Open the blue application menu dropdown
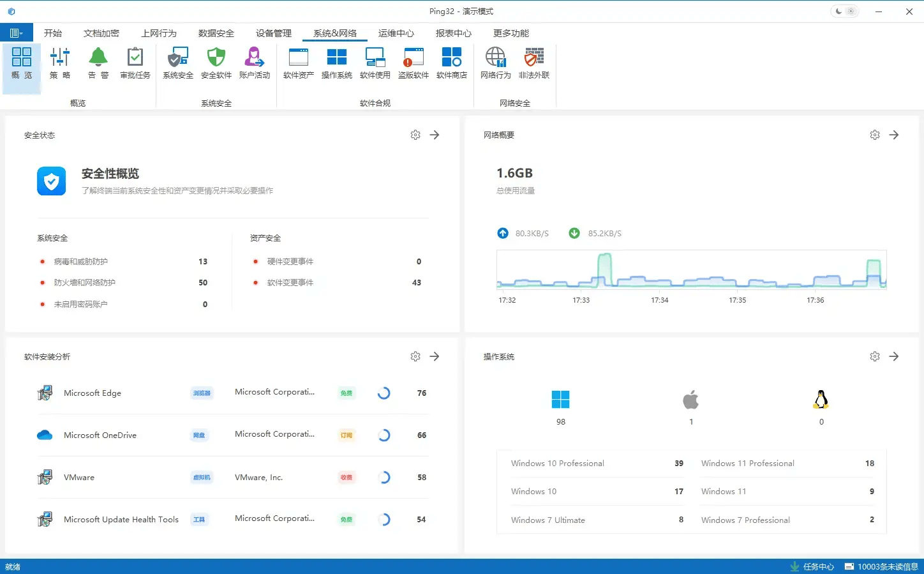 pyautogui.click(x=17, y=33)
